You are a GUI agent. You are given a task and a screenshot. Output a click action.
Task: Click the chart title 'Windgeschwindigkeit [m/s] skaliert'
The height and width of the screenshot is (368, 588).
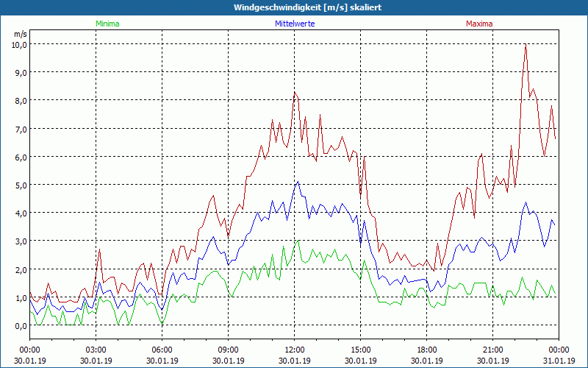tap(307, 7)
